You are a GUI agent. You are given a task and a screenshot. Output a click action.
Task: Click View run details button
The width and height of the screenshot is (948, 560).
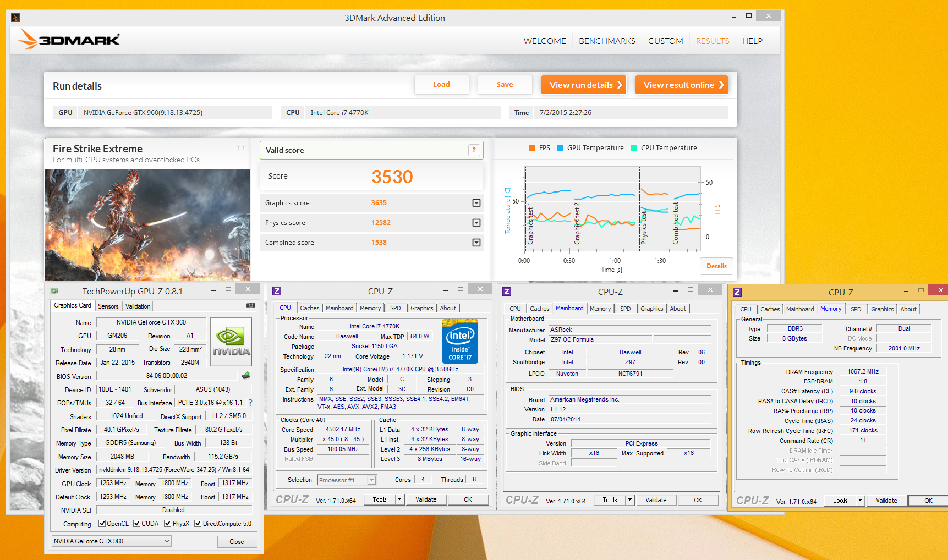point(584,85)
